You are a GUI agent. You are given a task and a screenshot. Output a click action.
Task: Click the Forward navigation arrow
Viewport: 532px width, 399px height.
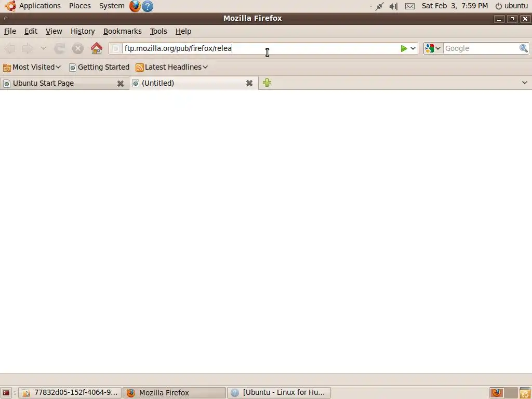tap(28, 48)
